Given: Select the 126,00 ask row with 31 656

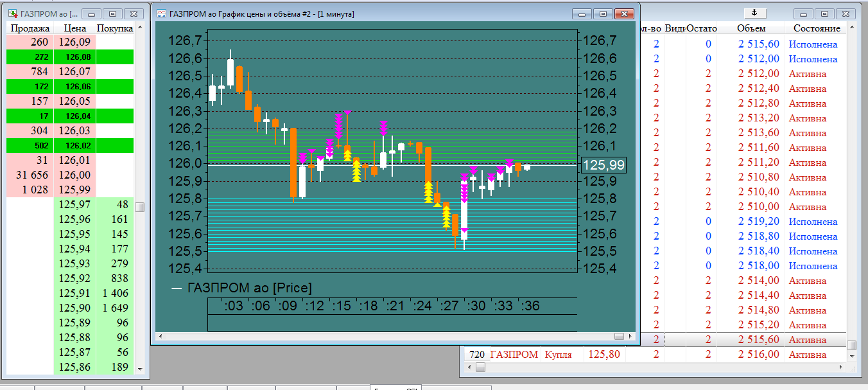Looking at the screenshot, I should pos(70,175).
